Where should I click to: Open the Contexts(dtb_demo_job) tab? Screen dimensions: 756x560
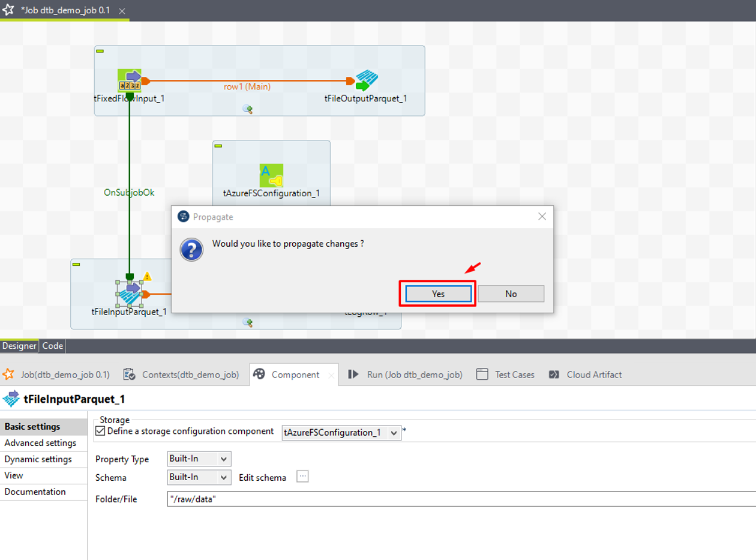click(x=181, y=375)
